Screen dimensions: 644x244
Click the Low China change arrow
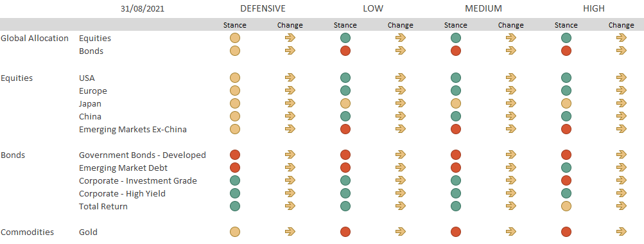tap(401, 116)
